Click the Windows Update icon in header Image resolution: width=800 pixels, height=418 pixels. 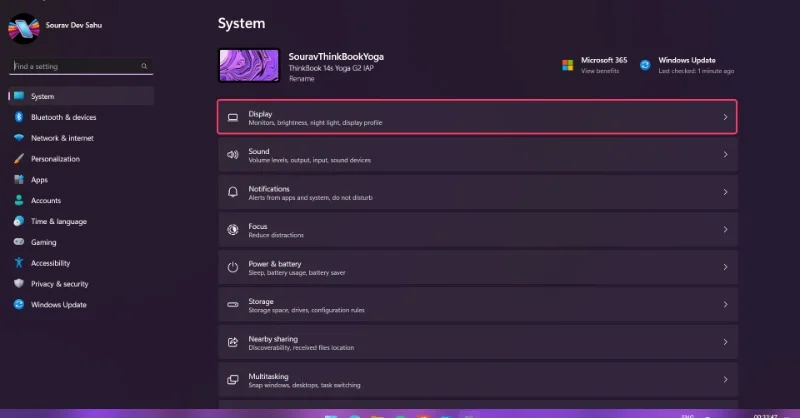(x=646, y=65)
